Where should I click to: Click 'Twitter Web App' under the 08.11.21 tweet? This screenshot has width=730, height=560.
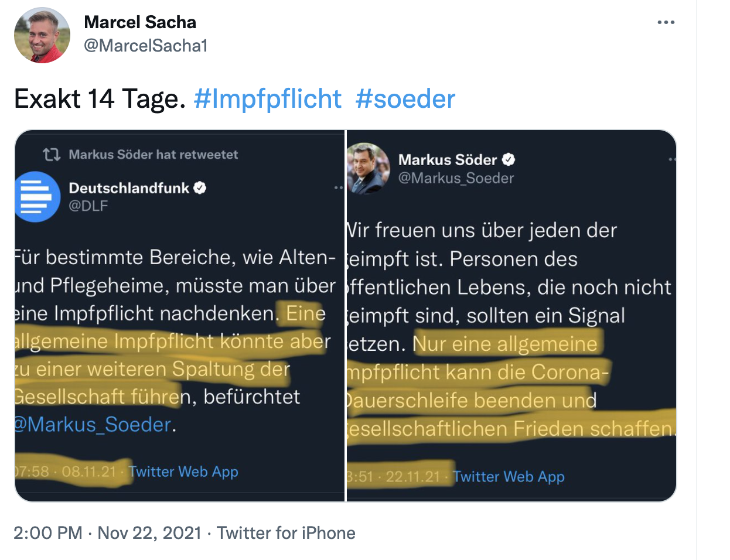pyautogui.click(x=183, y=472)
